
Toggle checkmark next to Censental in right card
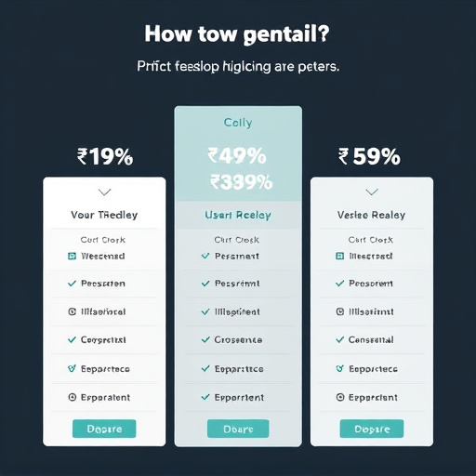coord(340,339)
